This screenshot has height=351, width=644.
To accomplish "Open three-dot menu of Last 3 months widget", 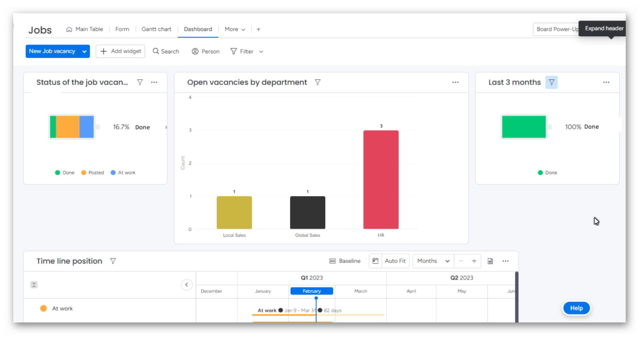I will (x=606, y=82).
